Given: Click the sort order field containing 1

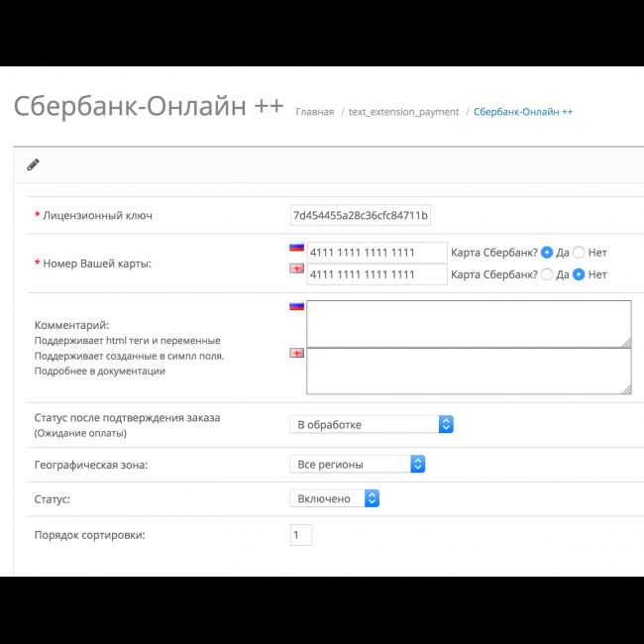Looking at the screenshot, I should coord(300,535).
